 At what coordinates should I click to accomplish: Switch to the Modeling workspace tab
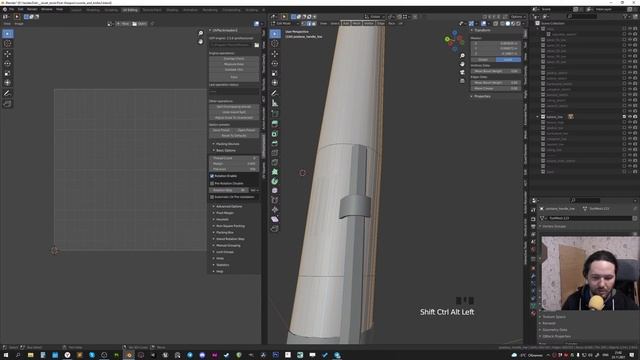point(93,10)
